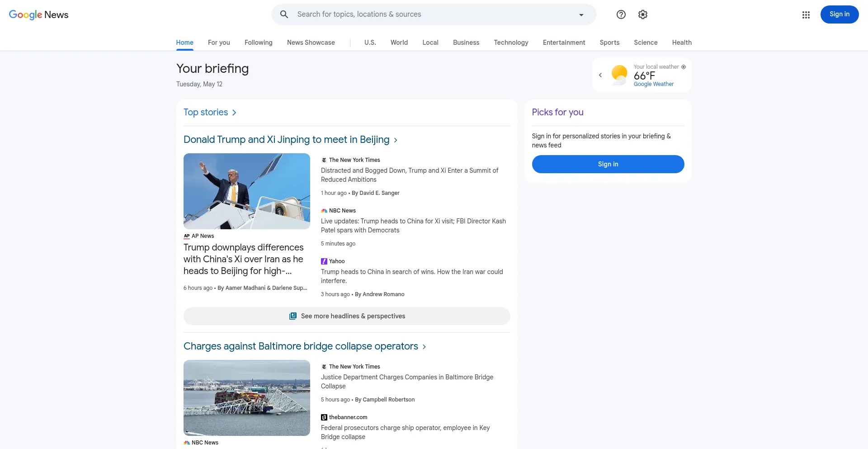Go to the Science tab
Viewport: 868px width, 449px height.
tap(646, 43)
